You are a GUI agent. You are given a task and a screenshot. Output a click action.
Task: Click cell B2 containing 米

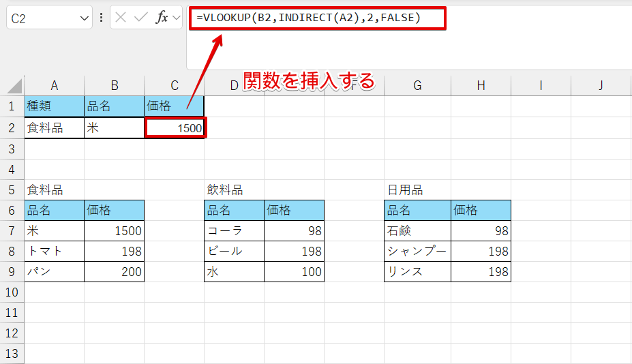pyautogui.click(x=114, y=127)
